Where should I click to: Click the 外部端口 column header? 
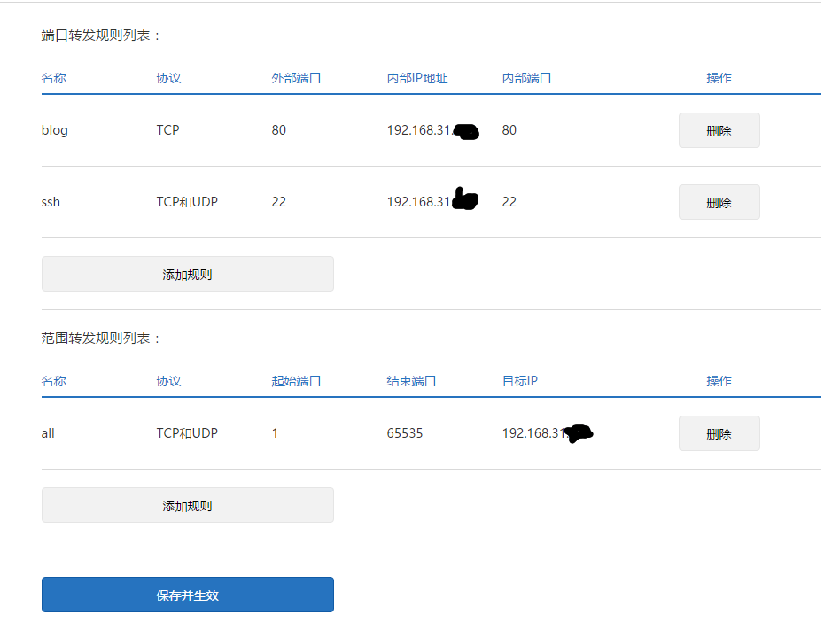pyautogui.click(x=296, y=78)
